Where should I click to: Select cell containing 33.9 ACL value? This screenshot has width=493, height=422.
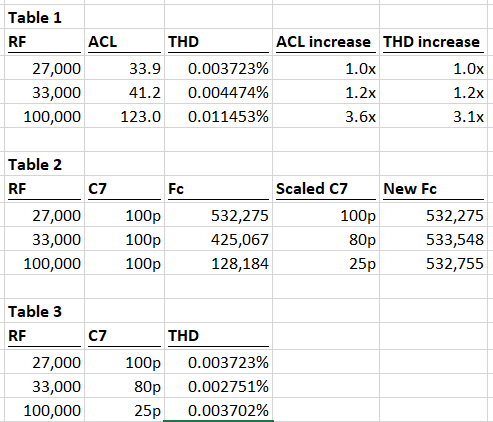(x=124, y=68)
